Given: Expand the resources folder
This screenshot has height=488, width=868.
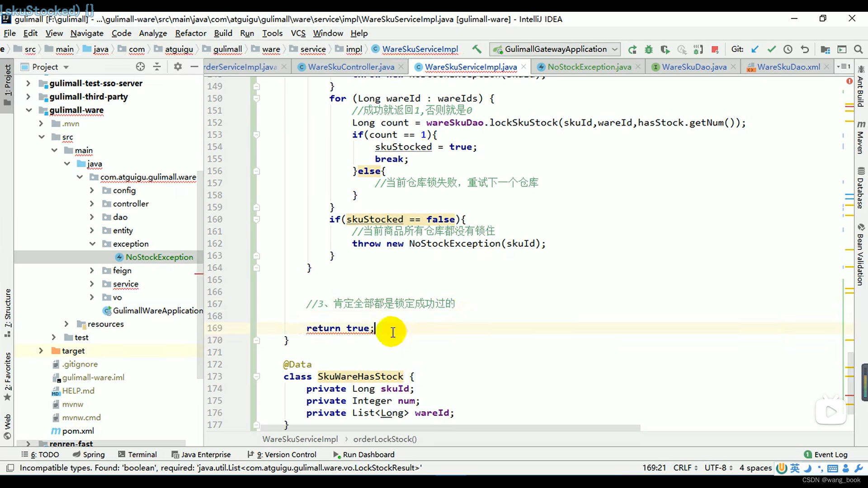Looking at the screenshot, I should [66, 324].
